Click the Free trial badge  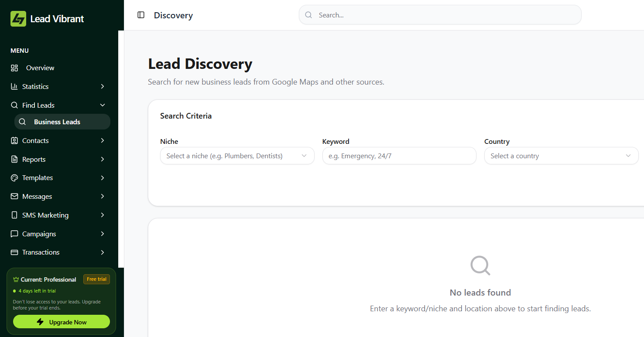click(96, 279)
